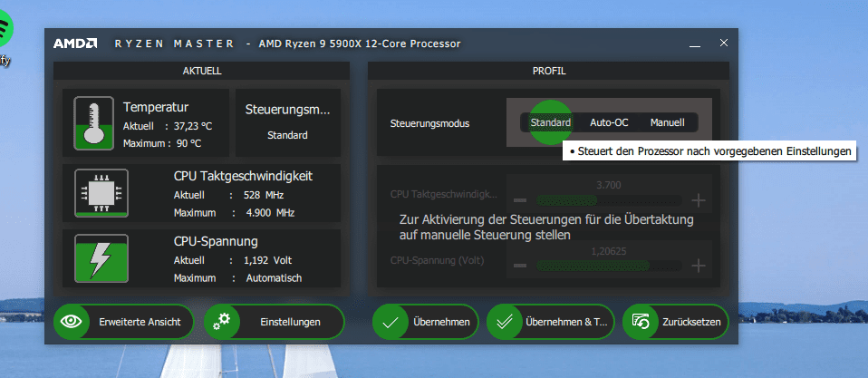Click the gears icon for Einstellungen
868x378 pixels.
click(222, 322)
